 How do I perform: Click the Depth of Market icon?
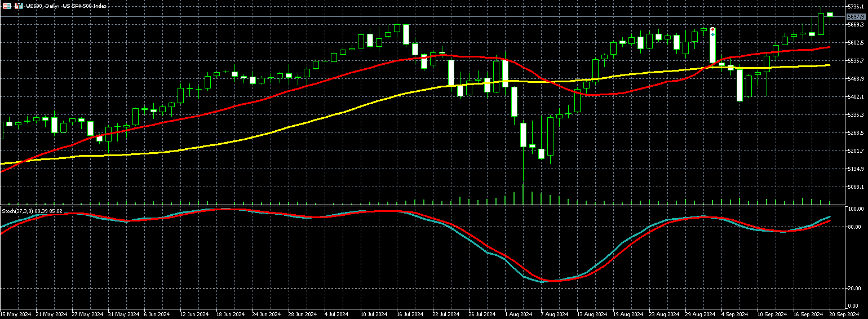(18, 6)
